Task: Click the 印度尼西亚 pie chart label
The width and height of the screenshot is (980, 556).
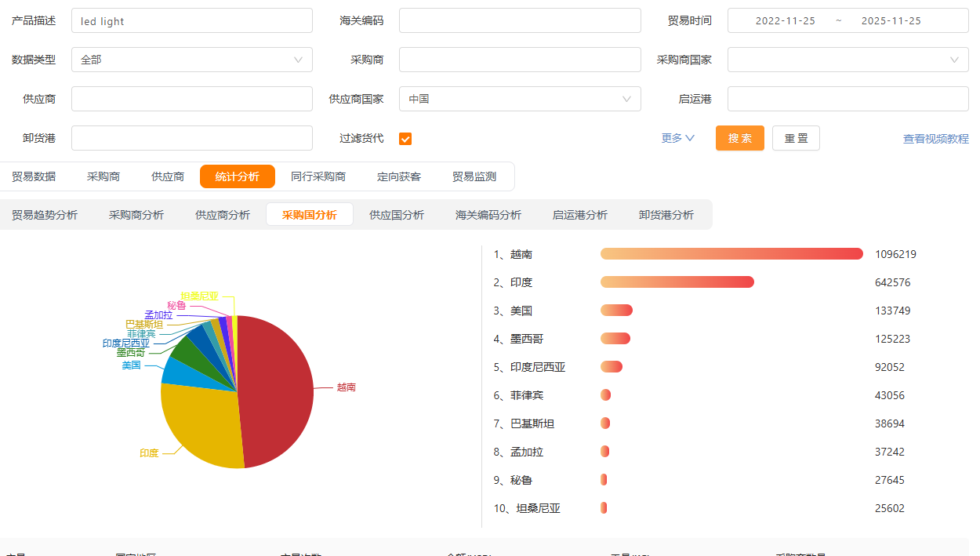Action: 126,343
